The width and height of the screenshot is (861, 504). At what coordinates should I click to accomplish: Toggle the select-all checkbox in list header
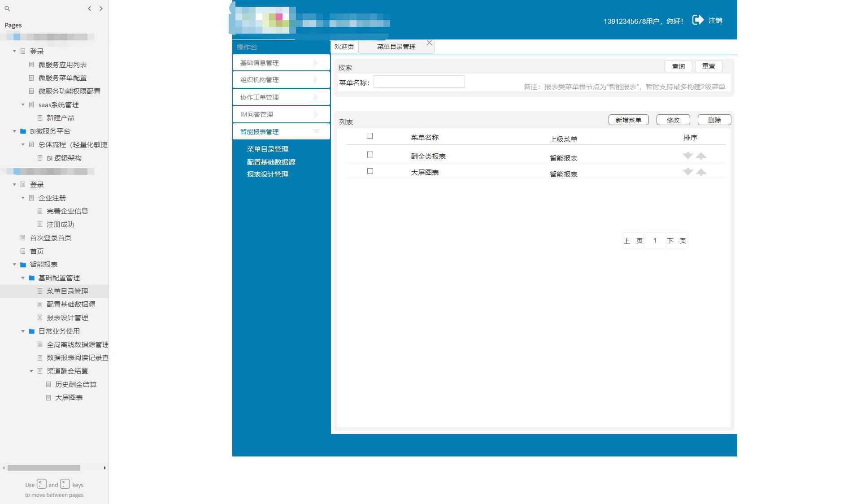(x=370, y=136)
